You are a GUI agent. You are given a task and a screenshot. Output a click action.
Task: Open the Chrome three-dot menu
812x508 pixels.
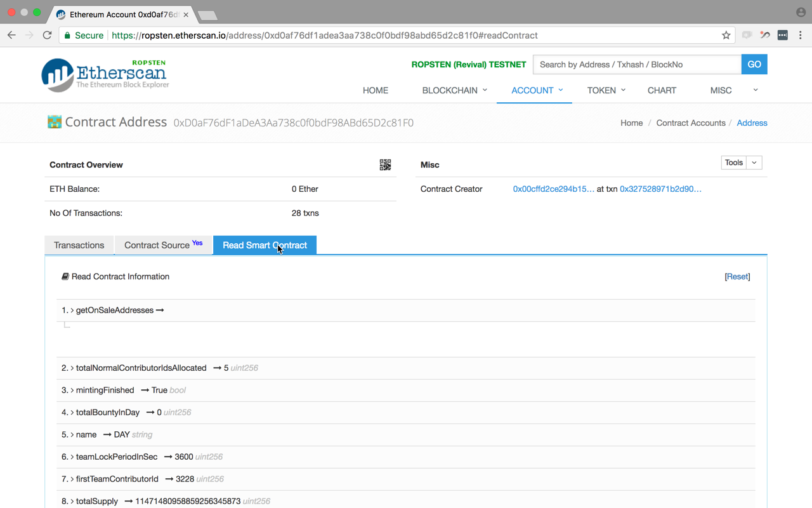tap(801, 36)
